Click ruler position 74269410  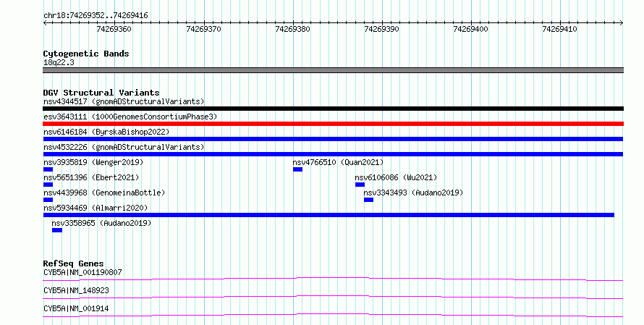point(560,29)
